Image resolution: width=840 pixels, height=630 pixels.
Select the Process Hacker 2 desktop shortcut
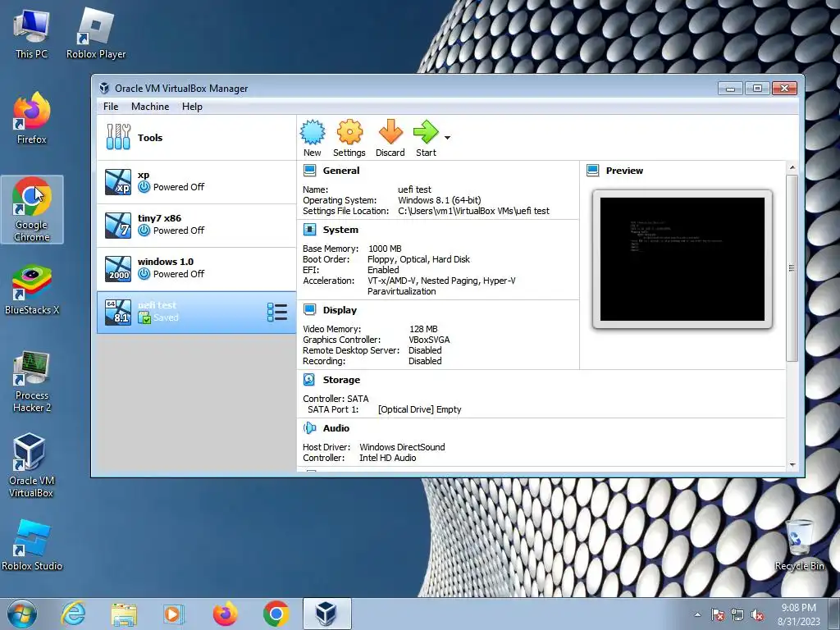pos(32,381)
